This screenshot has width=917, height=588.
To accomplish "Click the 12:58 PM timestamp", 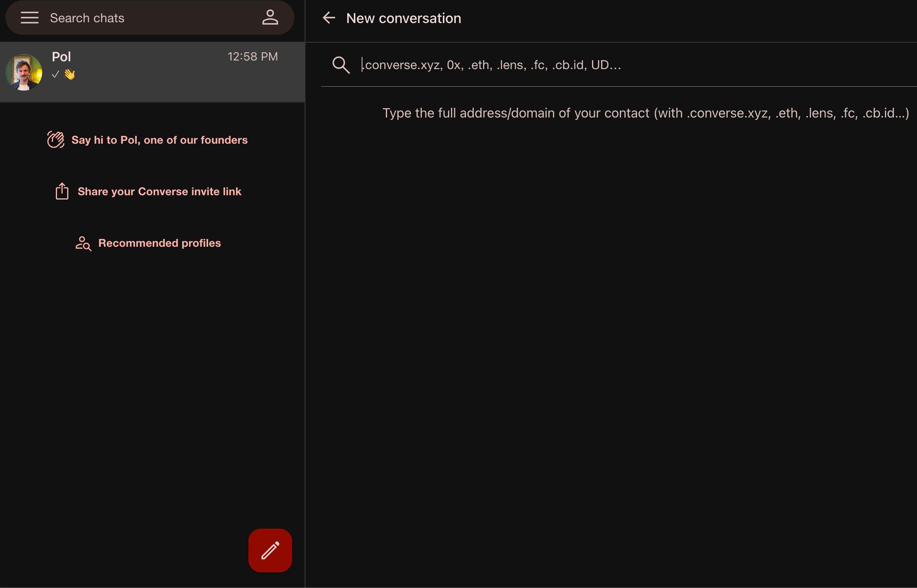I will pos(253,57).
